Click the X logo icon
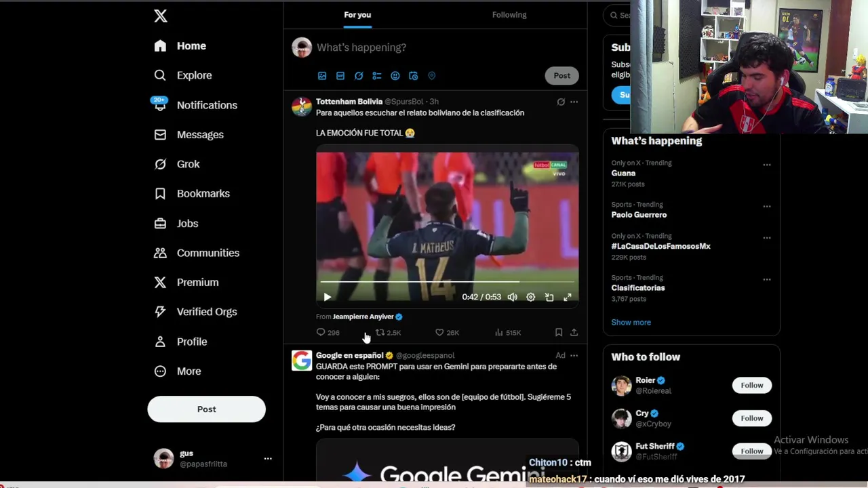Image resolution: width=868 pixels, height=488 pixels. click(161, 16)
